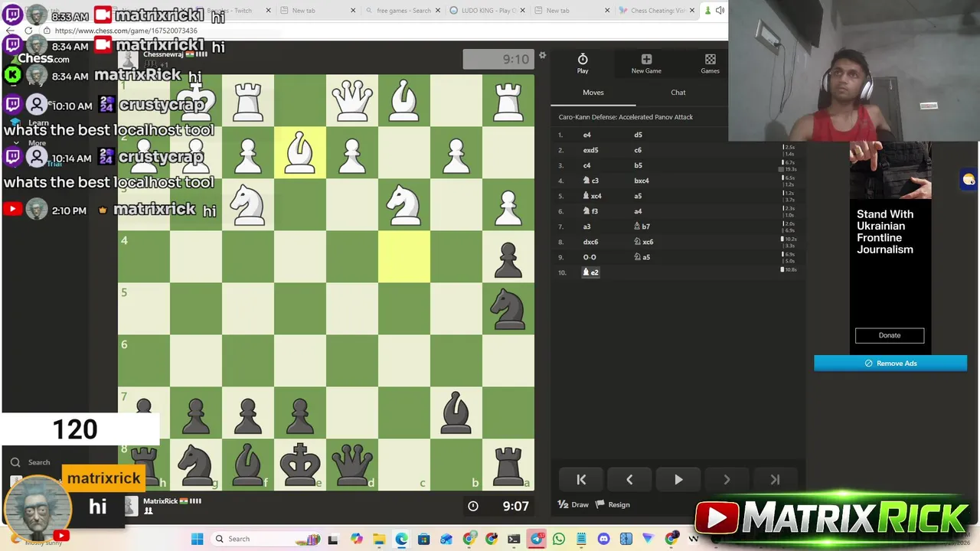Select move d5 in the move list

coord(638,135)
